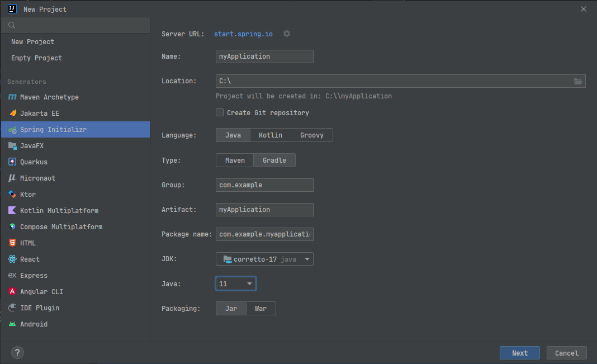
Task: Click the IDE Plugin plug icon
Action: [12, 308]
